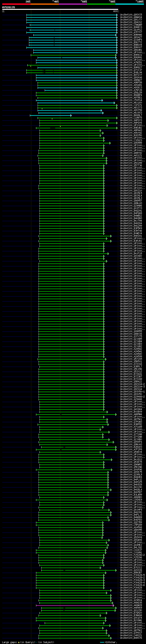This screenshot has width=146, height=644.
Task: Select hit label UniRef100_A7P7Y7
Action: pyautogui.click(x=131, y=32)
